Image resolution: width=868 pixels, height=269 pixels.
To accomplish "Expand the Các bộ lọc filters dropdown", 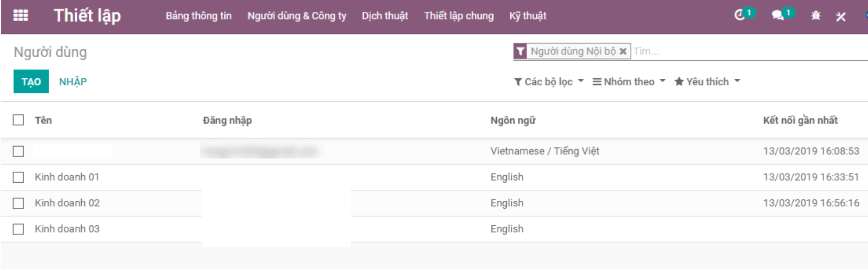I will [x=549, y=82].
